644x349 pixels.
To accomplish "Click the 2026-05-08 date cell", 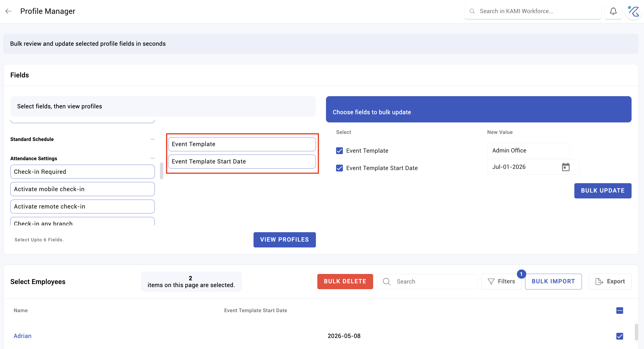I will [344, 336].
